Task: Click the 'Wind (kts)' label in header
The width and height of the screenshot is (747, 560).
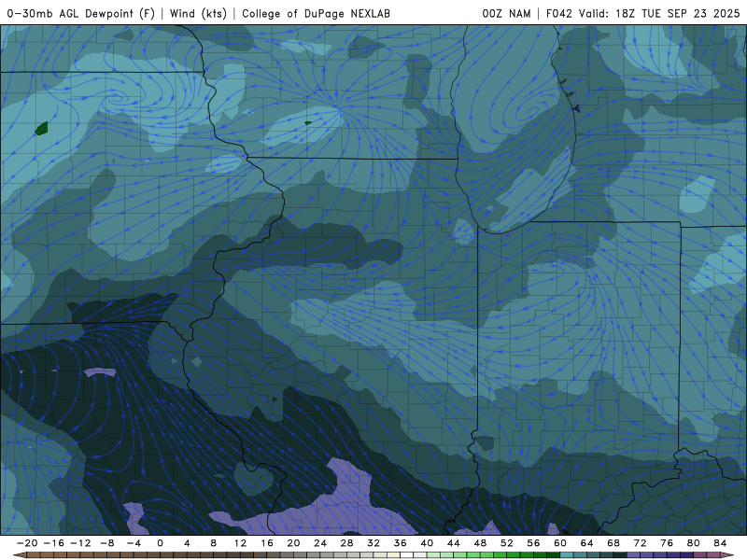Action: pyautogui.click(x=198, y=13)
